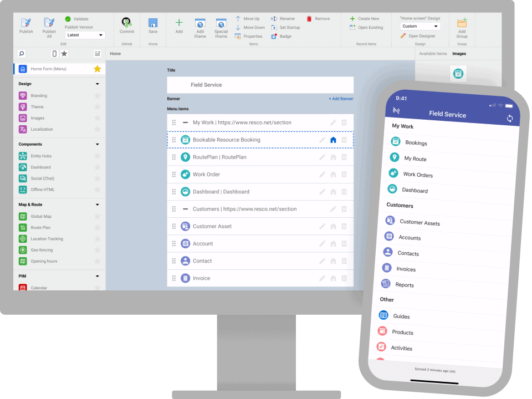
Task: Click the Home breadcrumb
Action: click(115, 54)
